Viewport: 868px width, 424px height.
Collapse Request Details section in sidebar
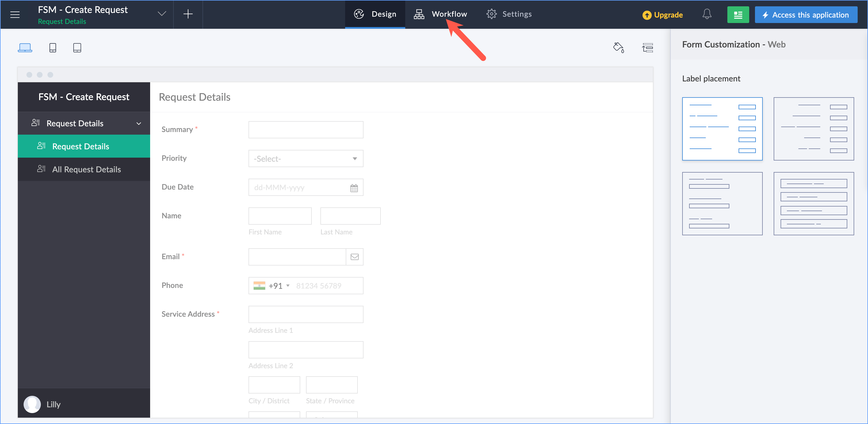click(139, 124)
